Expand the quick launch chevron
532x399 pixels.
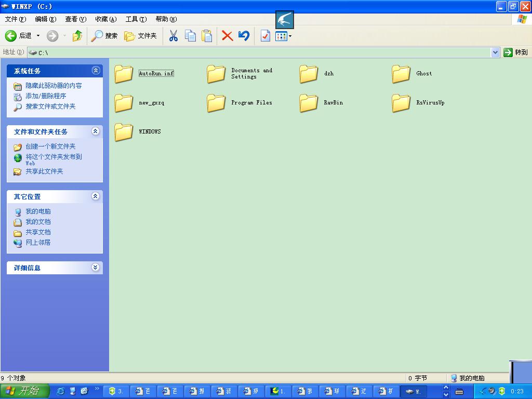97,389
